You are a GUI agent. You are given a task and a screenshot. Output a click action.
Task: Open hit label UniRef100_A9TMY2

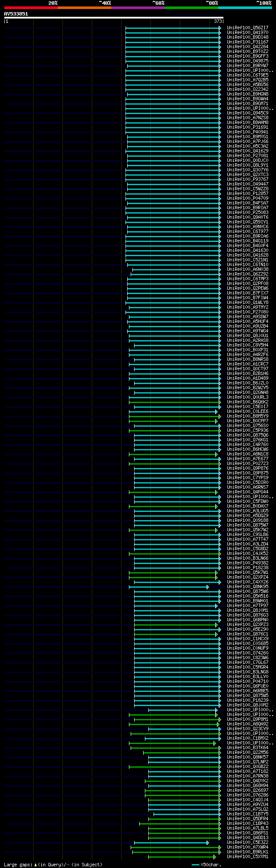pos(248,307)
